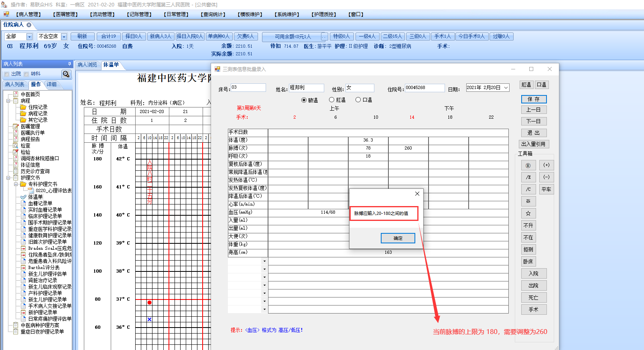Click the temperature cell showing 36.3

[x=368, y=140]
